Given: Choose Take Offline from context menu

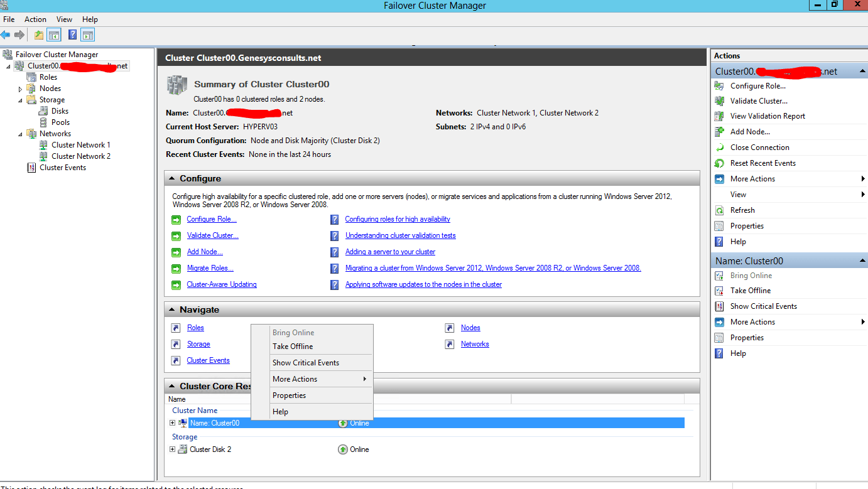Looking at the screenshot, I should pos(312,347).
